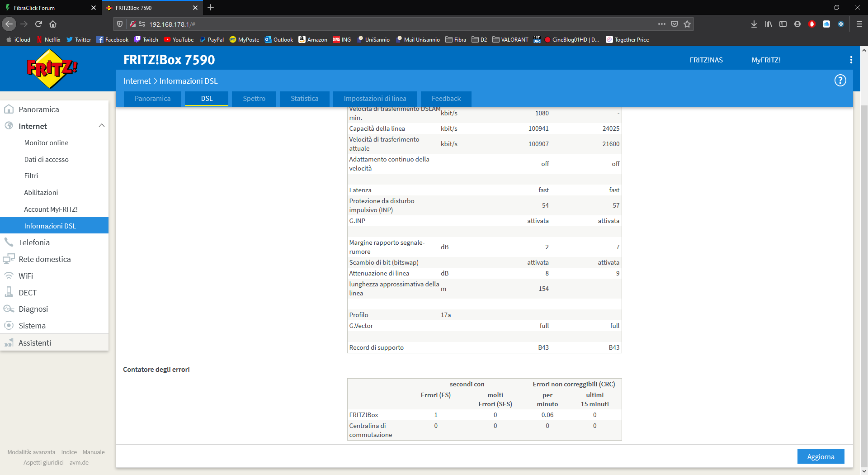Switch to the Spettro tab
Viewport: 868px width, 475px height.
pyautogui.click(x=254, y=99)
